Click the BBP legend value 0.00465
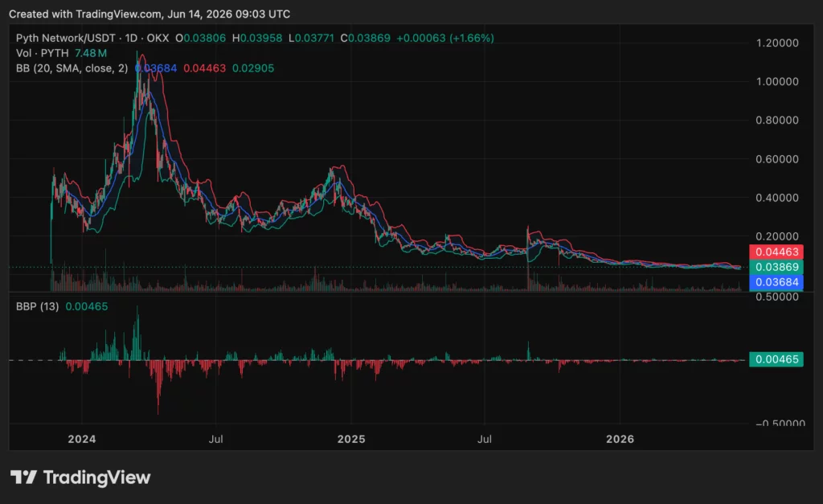 [x=87, y=306]
